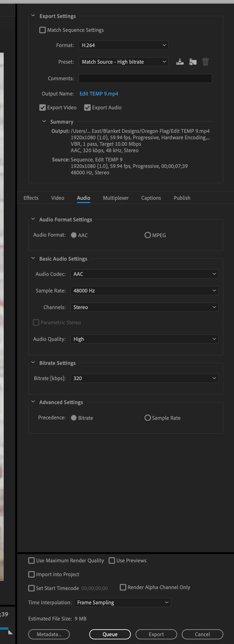Collapse the Bitrate Settings section

click(x=33, y=363)
